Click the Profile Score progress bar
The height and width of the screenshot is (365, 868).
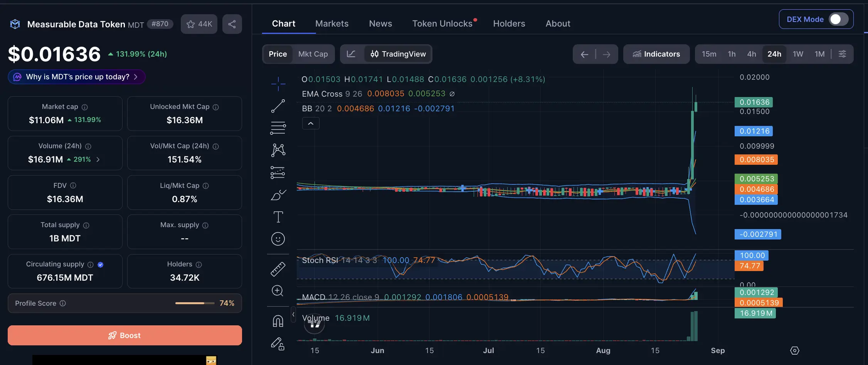pos(195,303)
